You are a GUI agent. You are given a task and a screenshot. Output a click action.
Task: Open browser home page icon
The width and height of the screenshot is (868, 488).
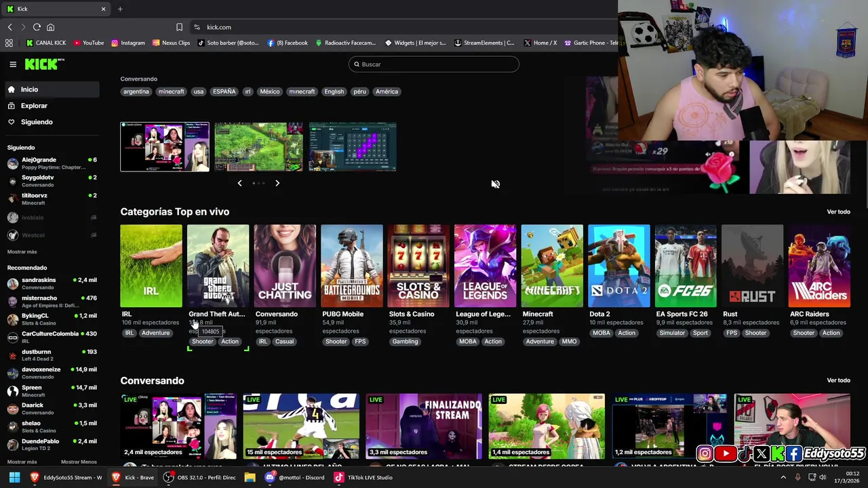50,27
